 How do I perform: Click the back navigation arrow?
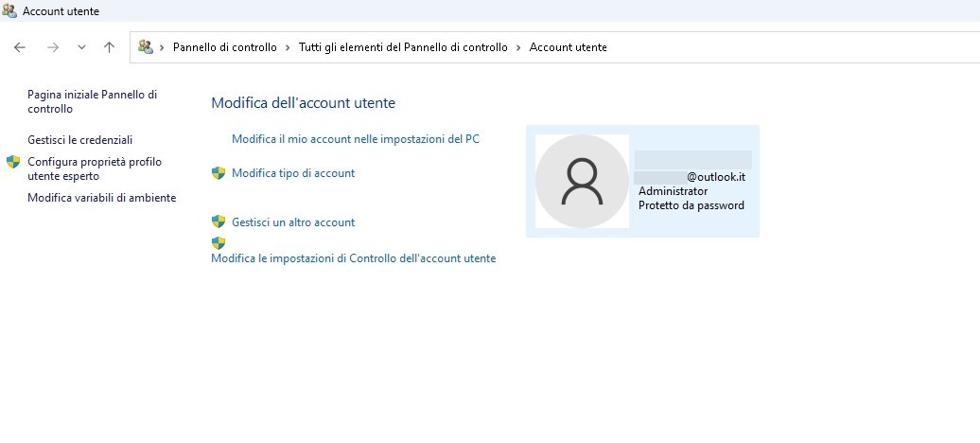pos(20,47)
